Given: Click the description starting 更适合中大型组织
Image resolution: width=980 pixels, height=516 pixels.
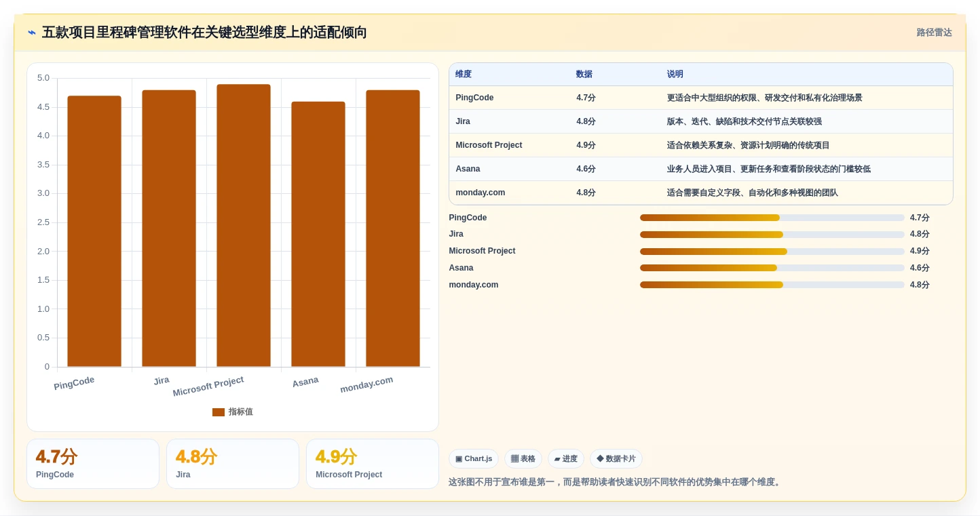Looking at the screenshot, I should click(765, 98).
